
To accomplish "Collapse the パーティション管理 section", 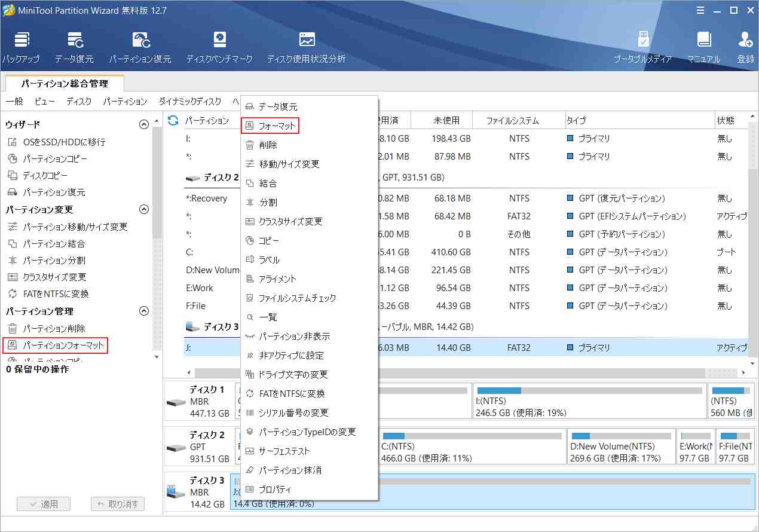I will [x=143, y=311].
